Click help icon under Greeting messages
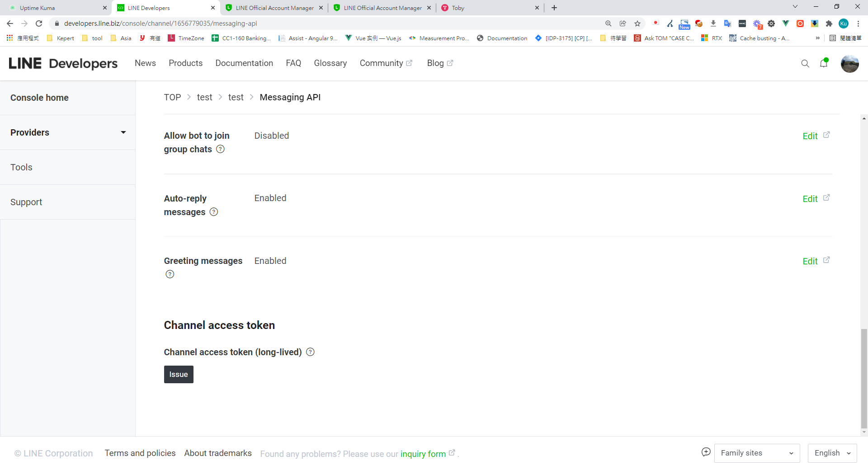Viewport: 868px width, 470px height. (170, 274)
